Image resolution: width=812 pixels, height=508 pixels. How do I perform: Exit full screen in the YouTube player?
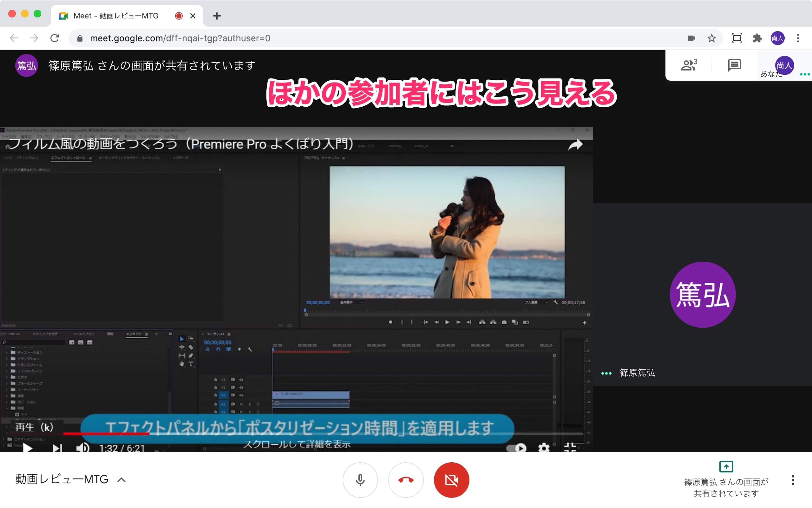tap(570, 448)
